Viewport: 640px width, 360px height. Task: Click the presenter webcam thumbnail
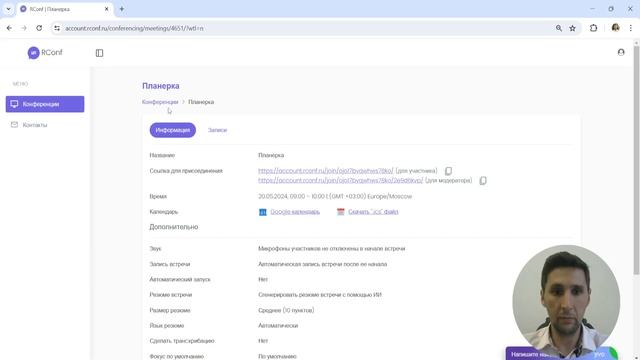(566, 300)
